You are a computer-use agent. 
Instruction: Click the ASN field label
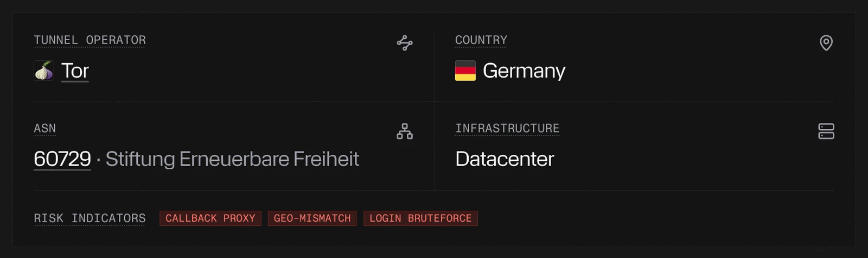click(45, 129)
